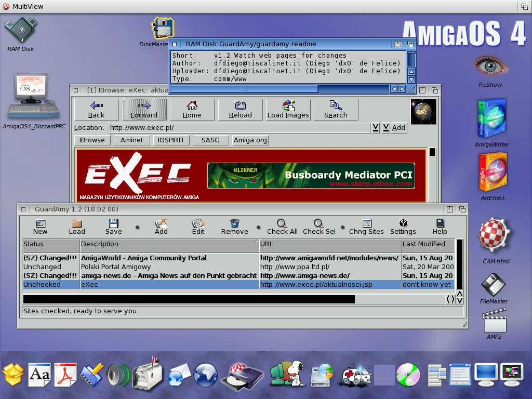
Task: Click the SASG bookmark button
Action: click(x=210, y=140)
